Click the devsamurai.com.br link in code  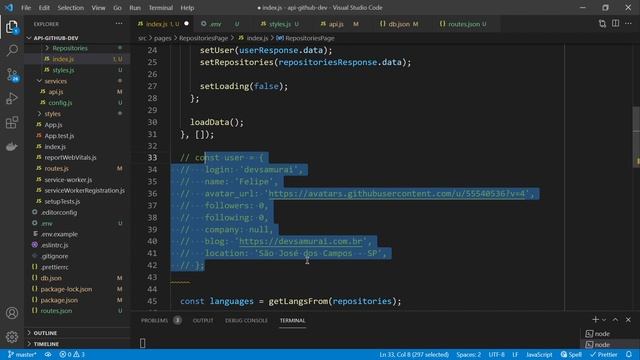[x=301, y=241]
